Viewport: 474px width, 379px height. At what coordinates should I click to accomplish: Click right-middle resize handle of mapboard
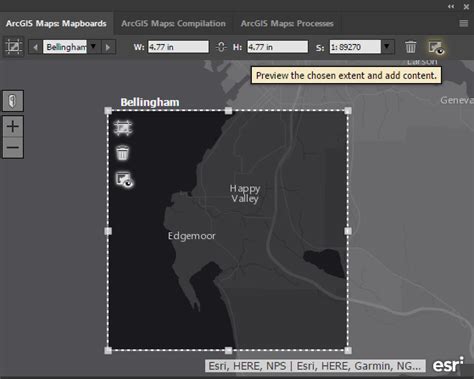pyautogui.click(x=348, y=231)
